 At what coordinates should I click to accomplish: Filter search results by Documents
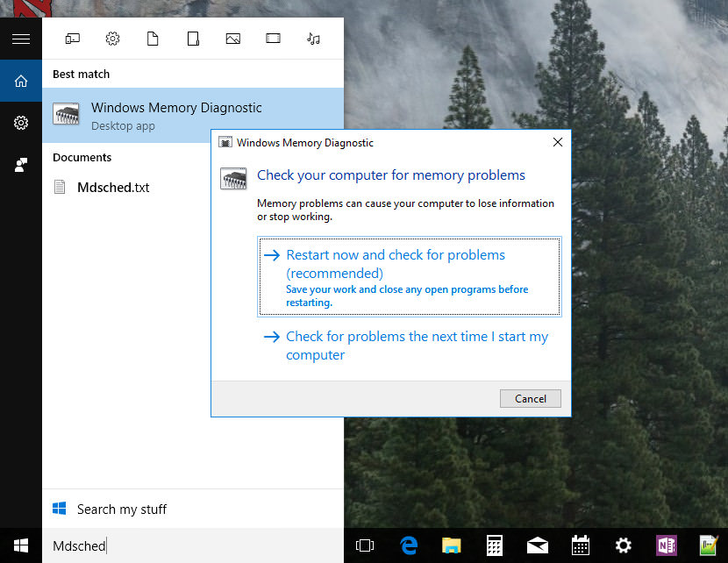[153, 39]
